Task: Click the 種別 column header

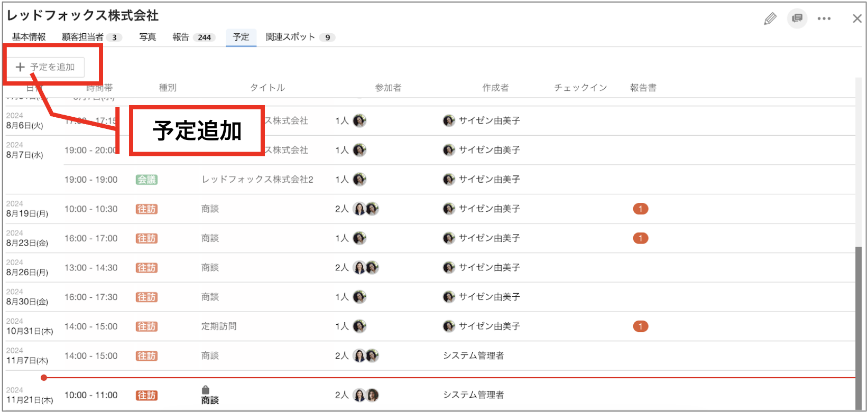Action: click(168, 88)
